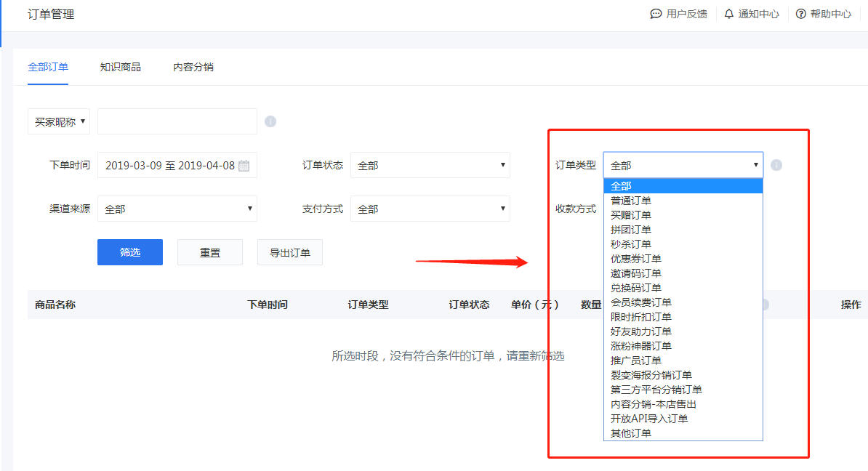
Task: Pick 推广员订单 option
Action: click(683, 361)
